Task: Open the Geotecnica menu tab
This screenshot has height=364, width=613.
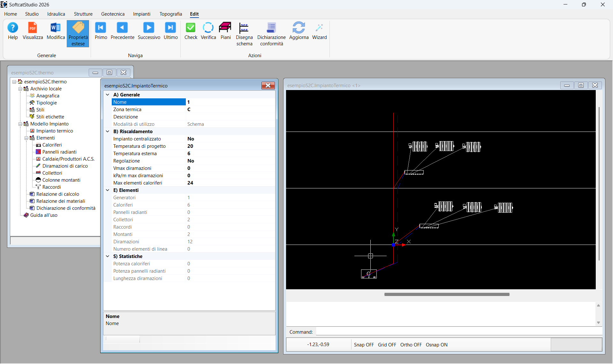Action: pos(113,14)
